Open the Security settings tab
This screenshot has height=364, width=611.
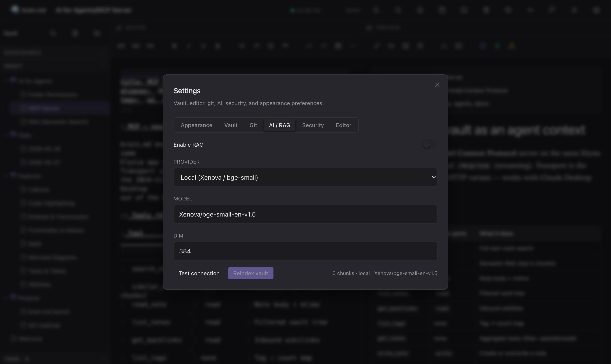pos(313,125)
